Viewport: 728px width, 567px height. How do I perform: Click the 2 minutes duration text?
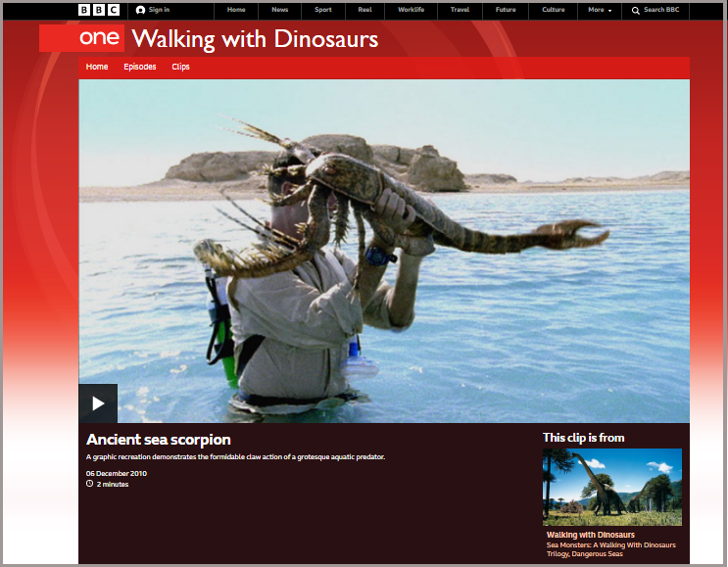pos(113,484)
